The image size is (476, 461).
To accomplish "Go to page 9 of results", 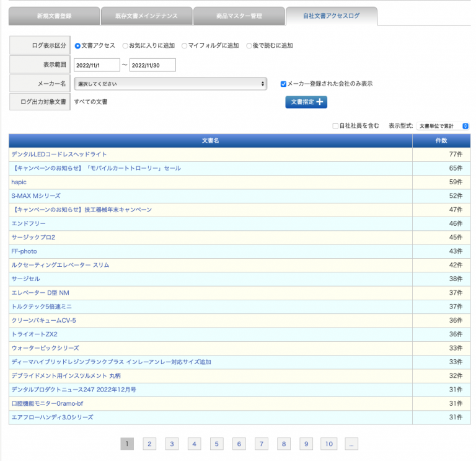I will point(306,444).
